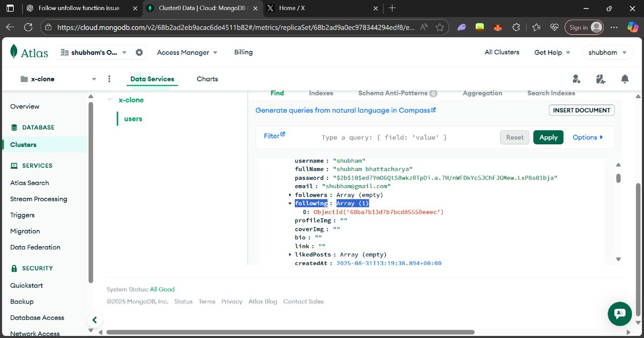The width and height of the screenshot is (644, 338).
Task: Open Database Access in sidebar
Action: [37, 318]
